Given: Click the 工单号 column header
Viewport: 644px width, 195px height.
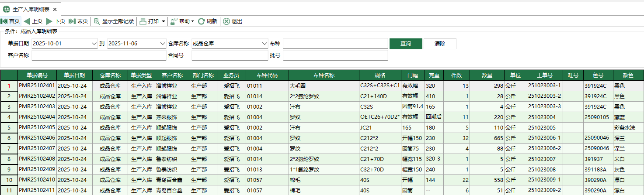Looking at the screenshot, I should (545, 75).
